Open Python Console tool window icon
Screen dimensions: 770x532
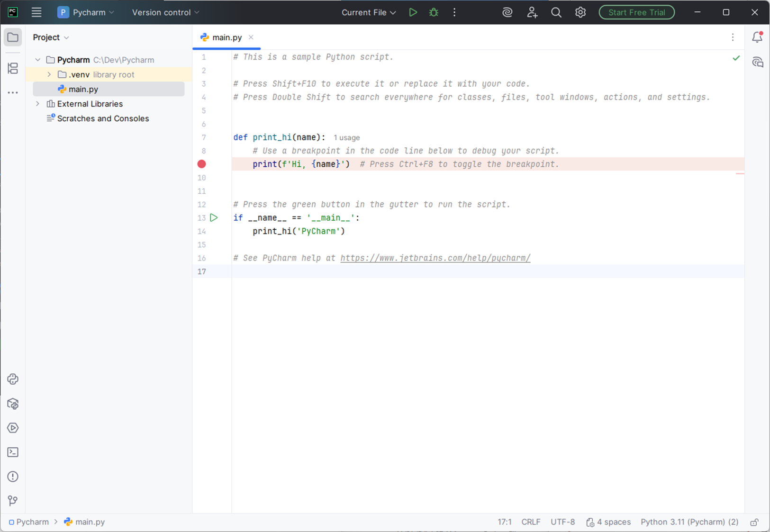(x=13, y=379)
